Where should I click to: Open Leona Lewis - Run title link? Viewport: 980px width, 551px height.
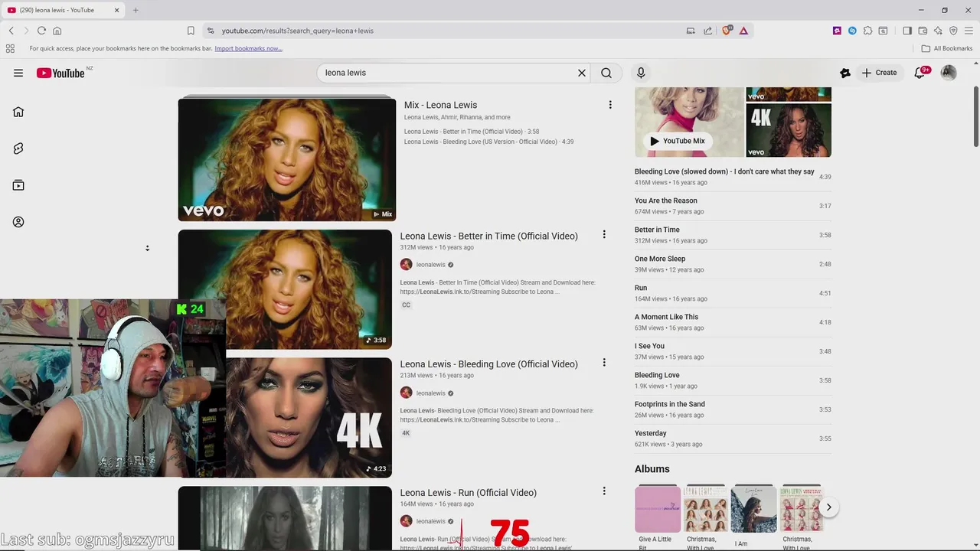point(468,493)
